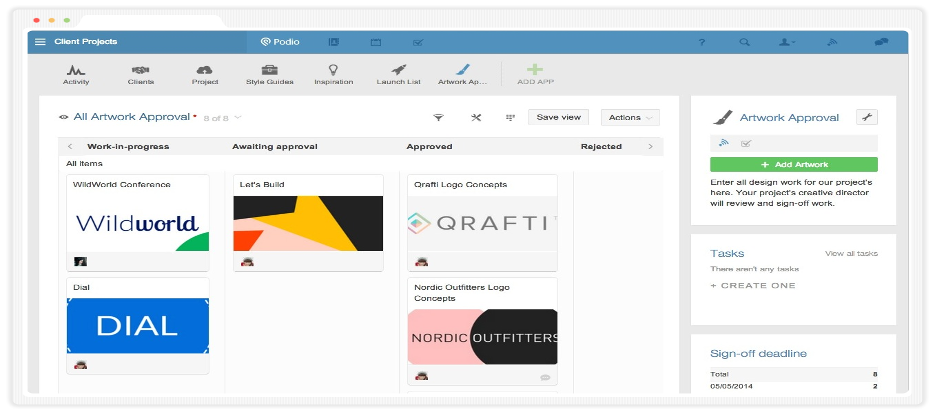Open the DIAL artwork thumbnail
The width and height of the screenshot is (935, 414).
(x=138, y=326)
